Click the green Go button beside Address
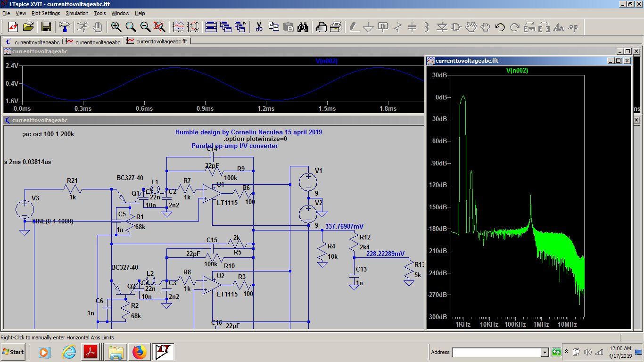The width and height of the screenshot is (644, 362). tap(556, 352)
